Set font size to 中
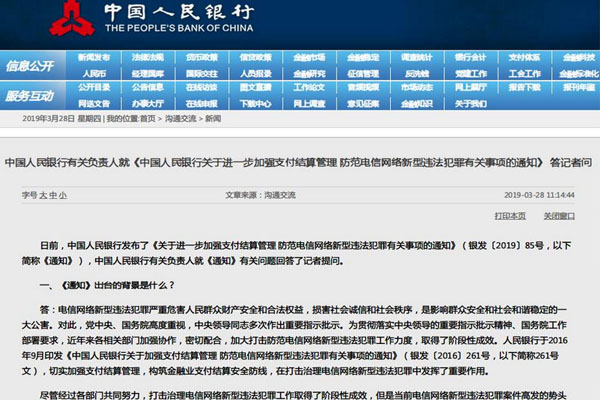 tap(53, 195)
